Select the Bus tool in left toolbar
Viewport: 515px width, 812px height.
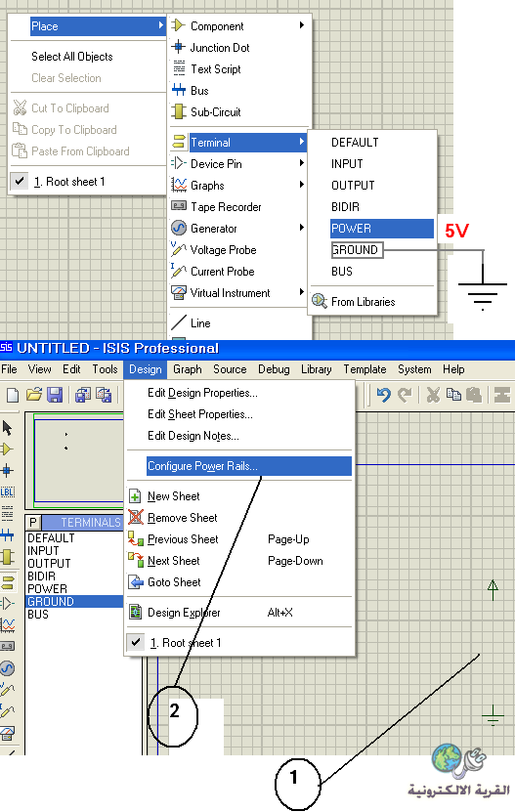click(7, 534)
